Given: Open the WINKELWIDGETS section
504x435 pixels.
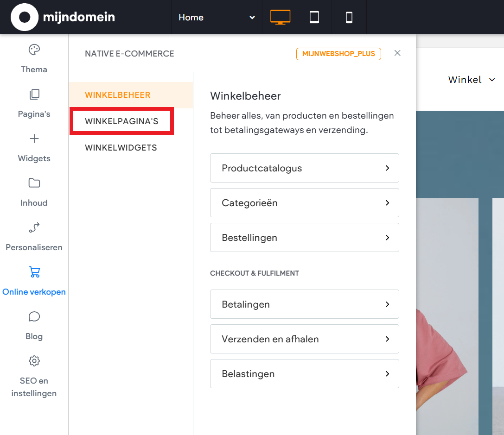Looking at the screenshot, I should coord(121,147).
